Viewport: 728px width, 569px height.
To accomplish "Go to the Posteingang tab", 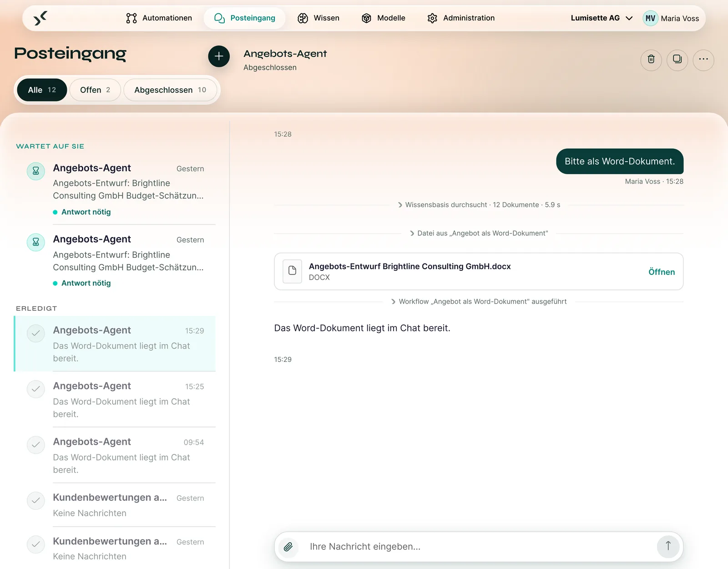I will tap(245, 18).
